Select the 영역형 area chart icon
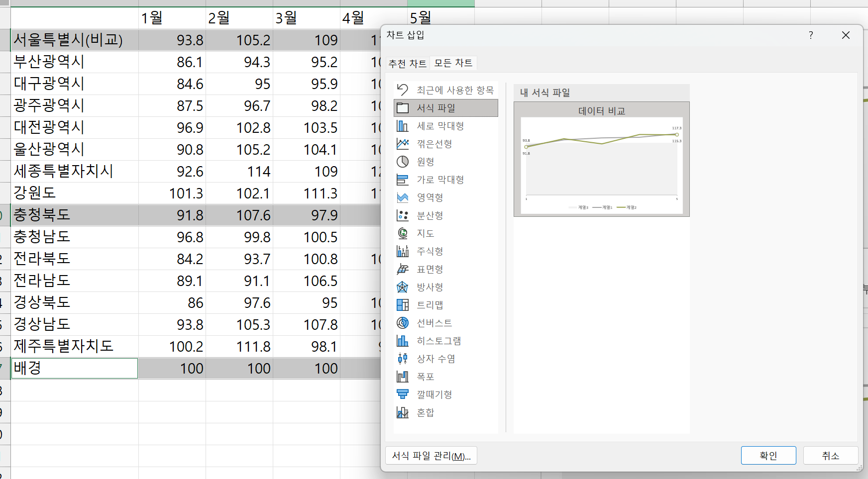 (403, 197)
